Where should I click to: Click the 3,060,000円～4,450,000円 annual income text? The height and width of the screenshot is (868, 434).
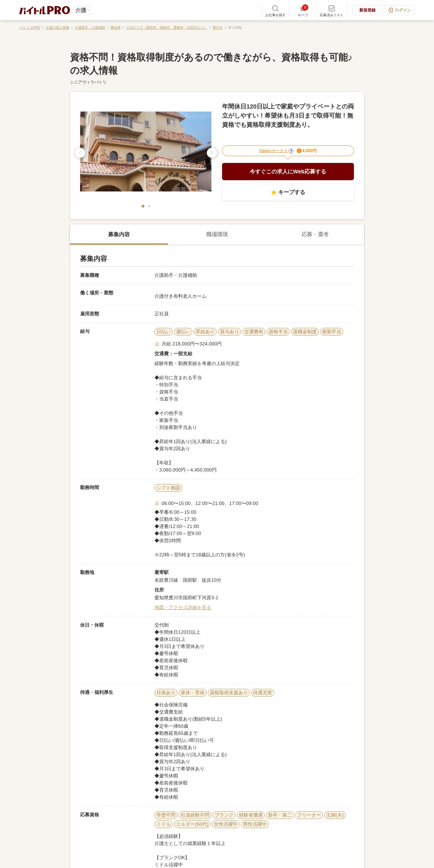188,470
